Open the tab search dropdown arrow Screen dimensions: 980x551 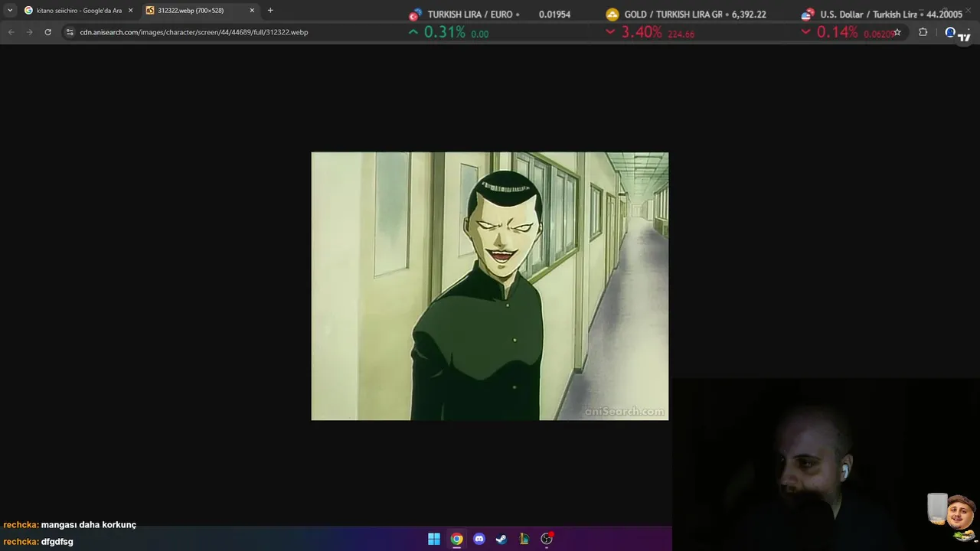point(10,11)
